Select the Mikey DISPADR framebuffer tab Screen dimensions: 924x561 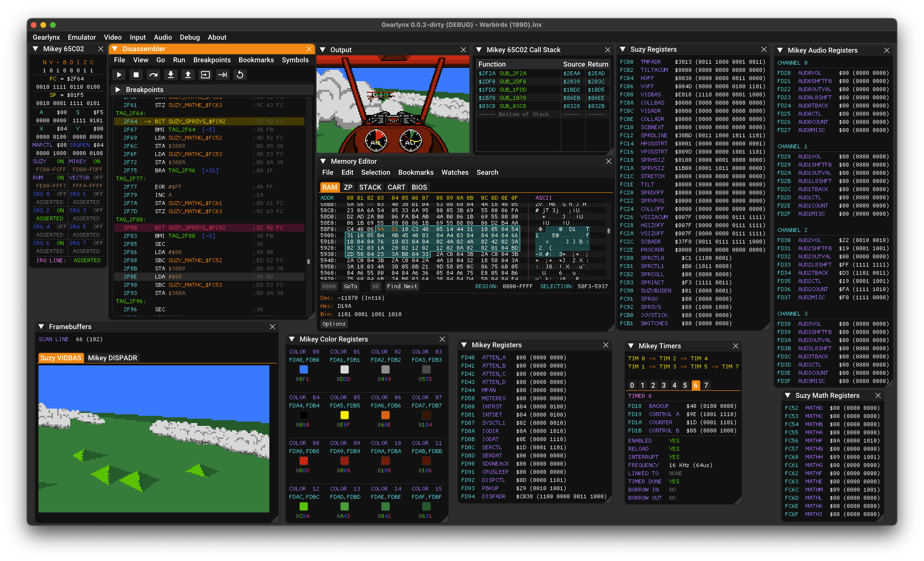tap(113, 357)
